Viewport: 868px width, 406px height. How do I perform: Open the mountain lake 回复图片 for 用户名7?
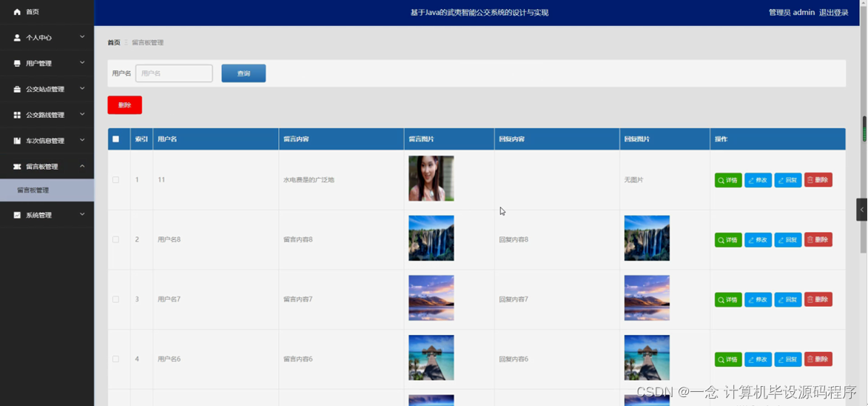(x=647, y=298)
